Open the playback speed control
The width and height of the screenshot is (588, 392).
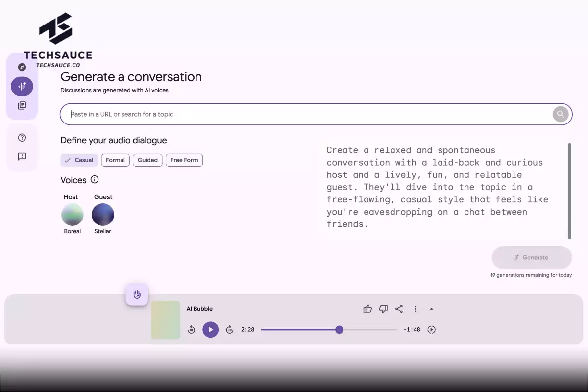[432, 329]
